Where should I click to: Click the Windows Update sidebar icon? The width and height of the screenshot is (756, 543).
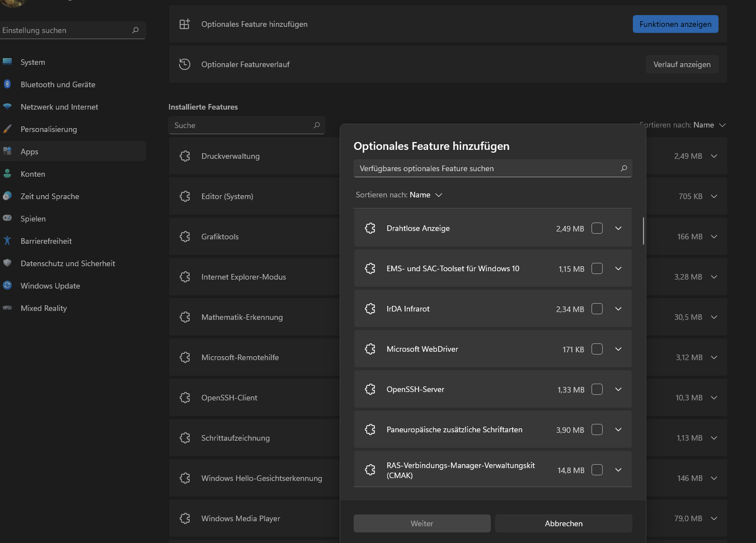[x=7, y=285]
